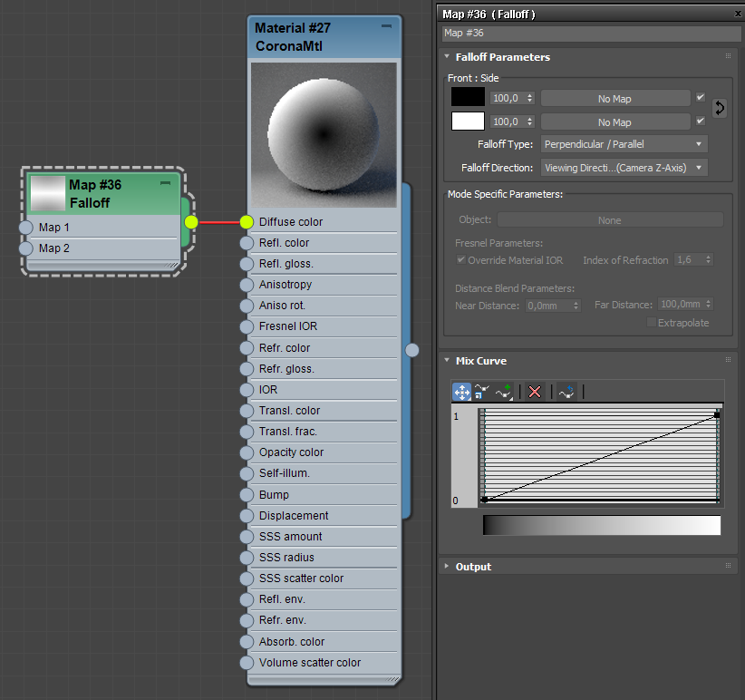Click the Swap Colors/Maps arrow icon

tap(720, 108)
